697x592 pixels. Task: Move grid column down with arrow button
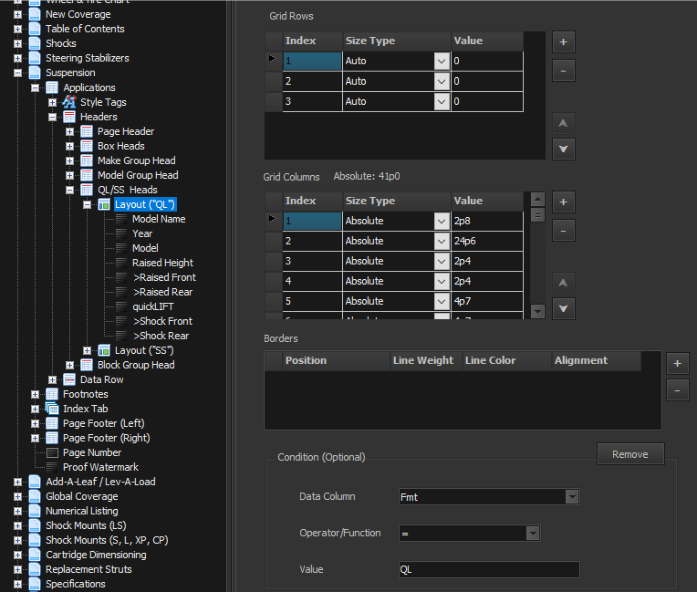(563, 309)
